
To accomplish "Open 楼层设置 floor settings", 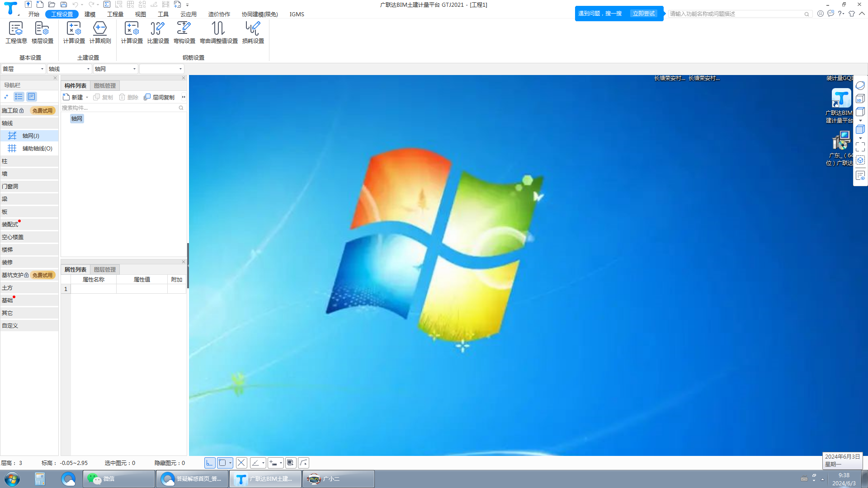I will click(x=42, y=33).
